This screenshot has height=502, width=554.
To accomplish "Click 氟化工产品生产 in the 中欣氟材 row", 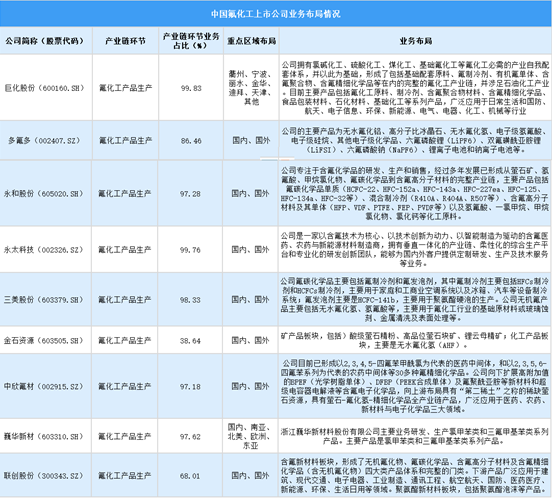I will (x=125, y=387).
